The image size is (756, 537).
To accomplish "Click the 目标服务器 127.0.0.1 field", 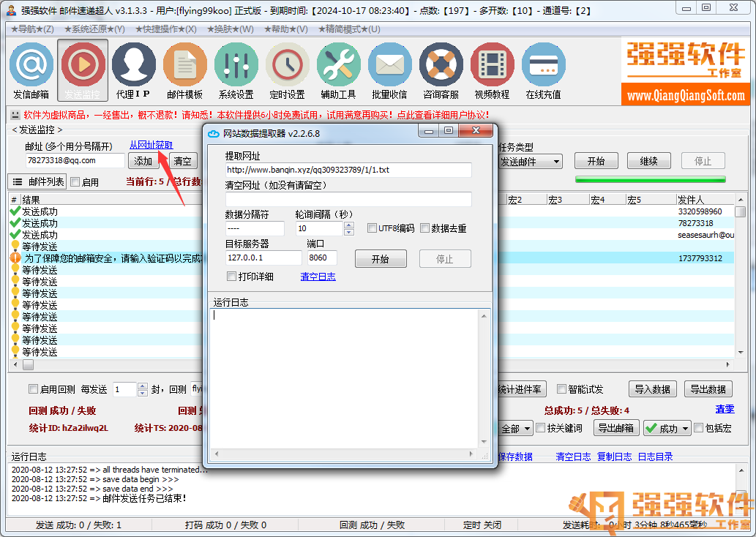I will pyautogui.click(x=263, y=258).
